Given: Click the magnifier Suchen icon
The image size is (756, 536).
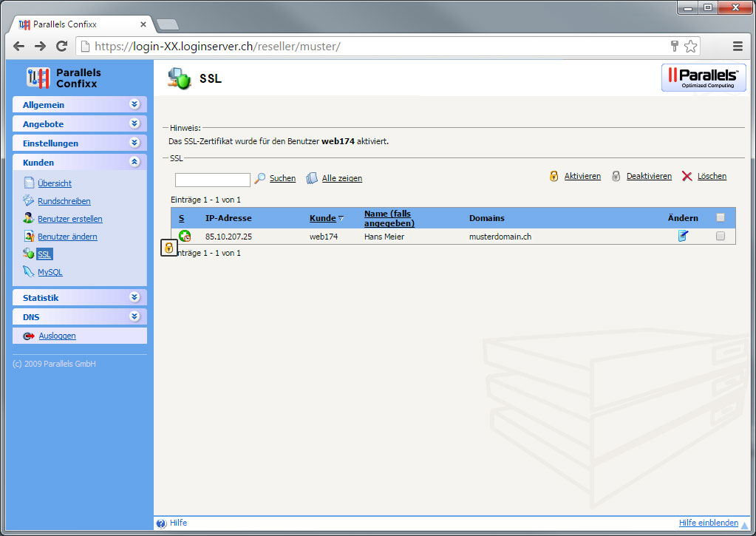Looking at the screenshot, I should point(260,178).
